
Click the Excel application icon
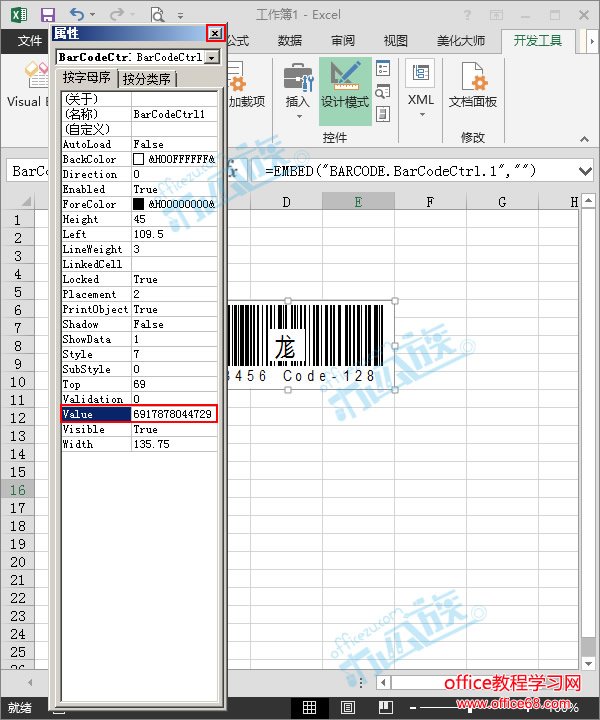point(19,15)
